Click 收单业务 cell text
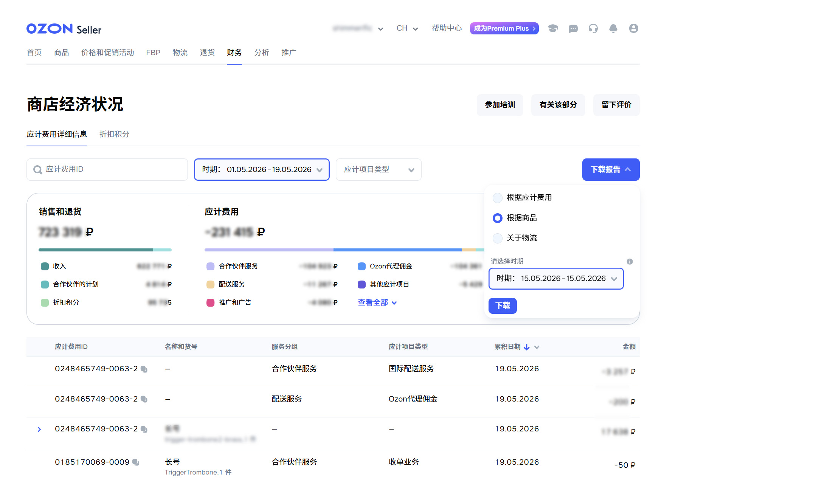 [404, 462]
